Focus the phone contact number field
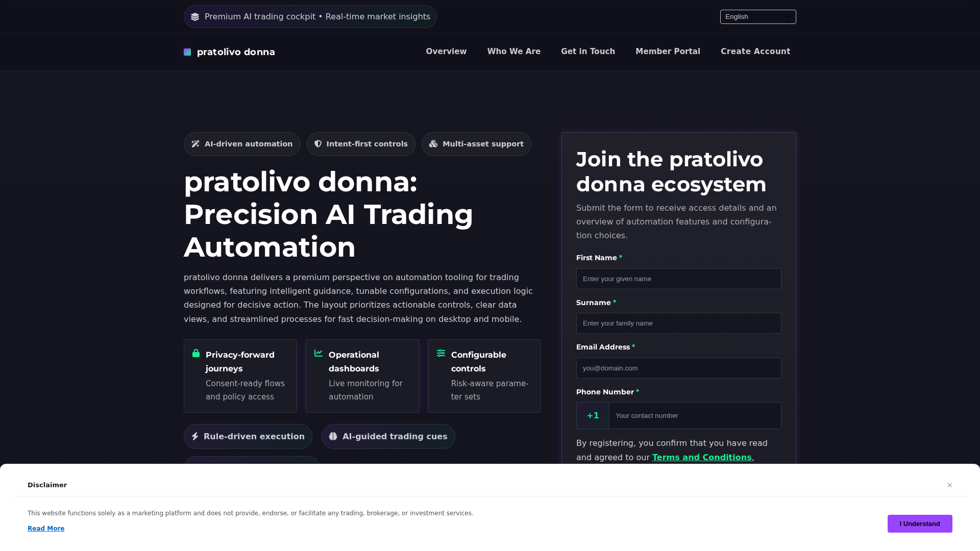The image size is (980, 551). click(x=695, y=415)
